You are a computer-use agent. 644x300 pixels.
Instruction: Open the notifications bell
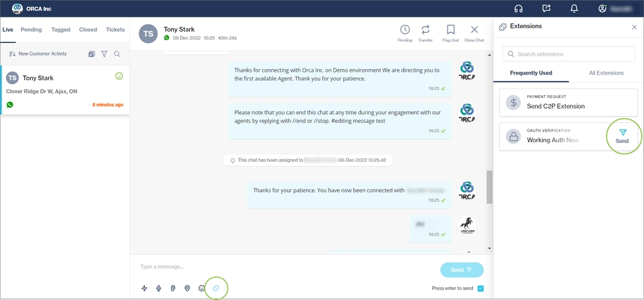pyautogui.click(x=574, y=9)
